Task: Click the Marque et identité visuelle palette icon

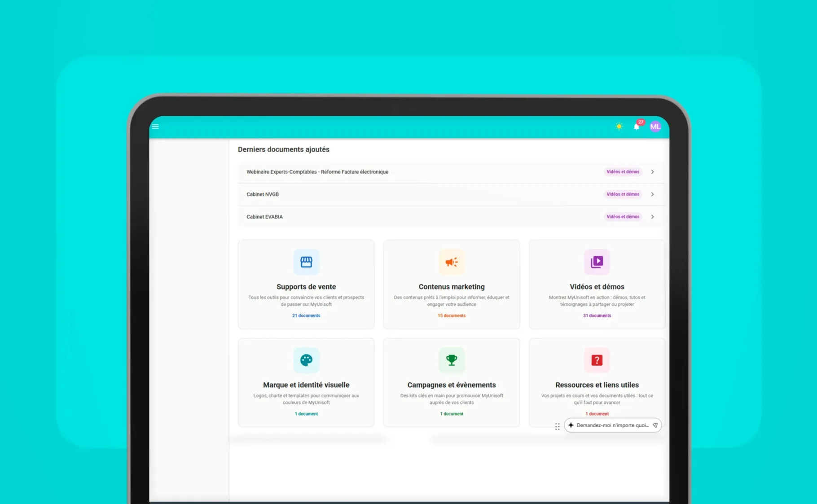Action: (x=306, y=360)
